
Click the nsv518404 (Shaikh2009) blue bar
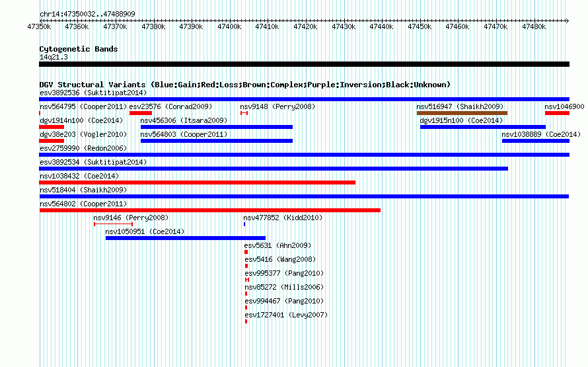(304, 196)
